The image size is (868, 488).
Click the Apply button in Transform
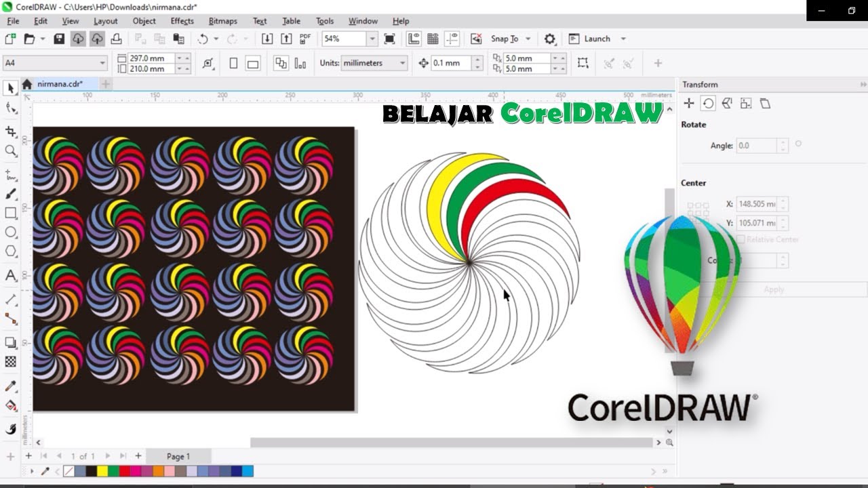click(x=774, y=289)
